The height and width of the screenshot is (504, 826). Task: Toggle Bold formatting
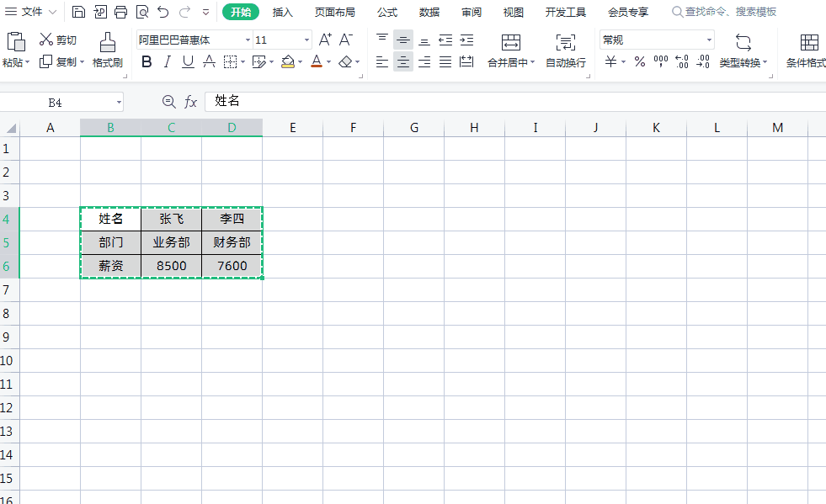click(x=147, y=62)
